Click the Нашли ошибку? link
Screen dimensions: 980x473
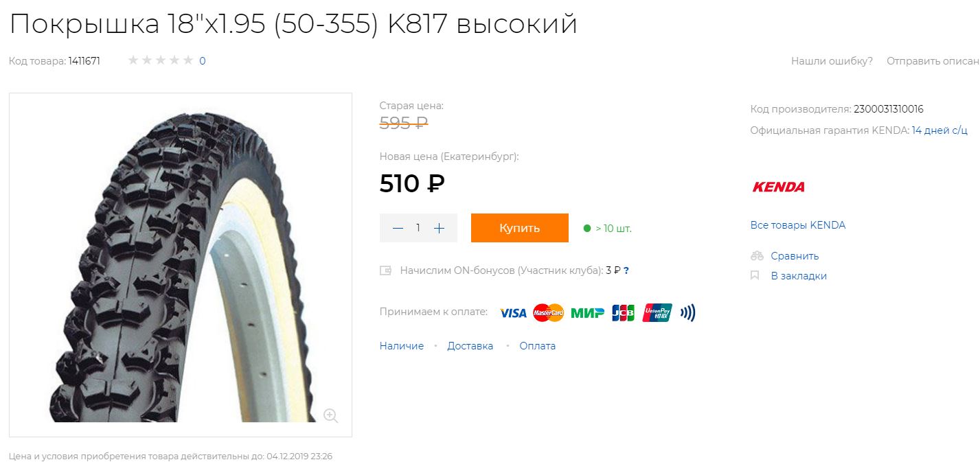[x=832, y=61]
